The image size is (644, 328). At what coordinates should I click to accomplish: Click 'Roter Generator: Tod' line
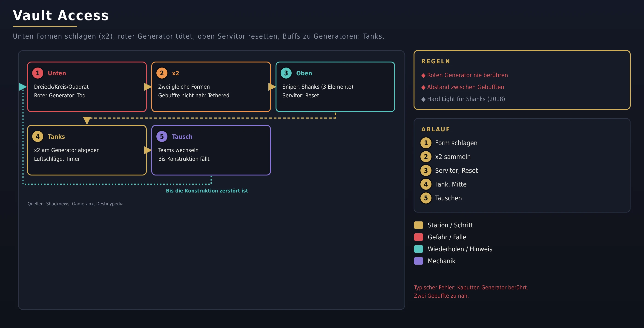(x=60, y=96)
